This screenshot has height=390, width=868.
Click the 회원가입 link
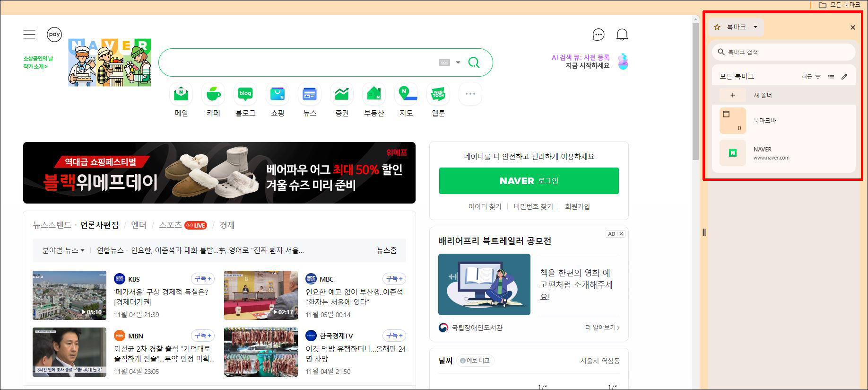[577, 206]
